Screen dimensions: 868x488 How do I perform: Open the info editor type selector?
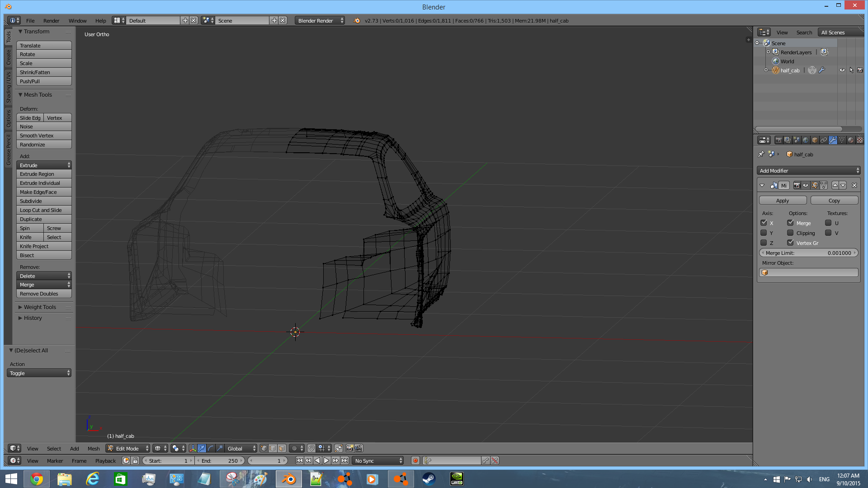(x=14, y=20)
